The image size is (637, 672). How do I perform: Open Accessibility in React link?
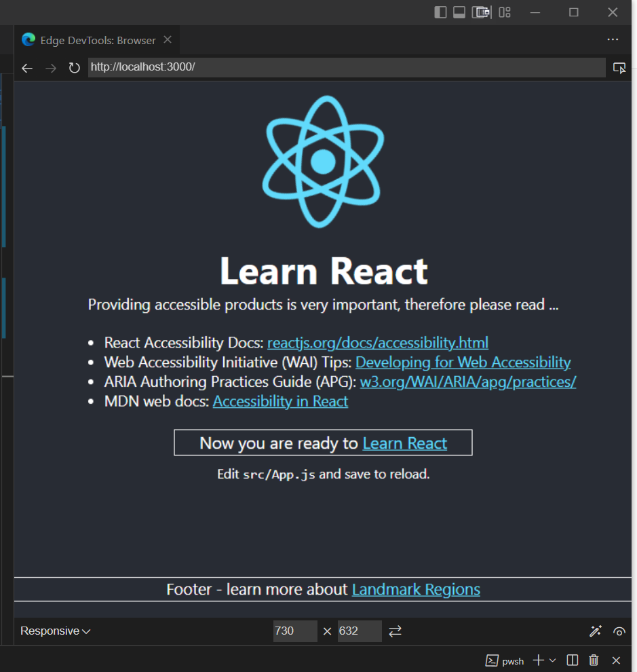pyautogui.click(x=281, y=401)
